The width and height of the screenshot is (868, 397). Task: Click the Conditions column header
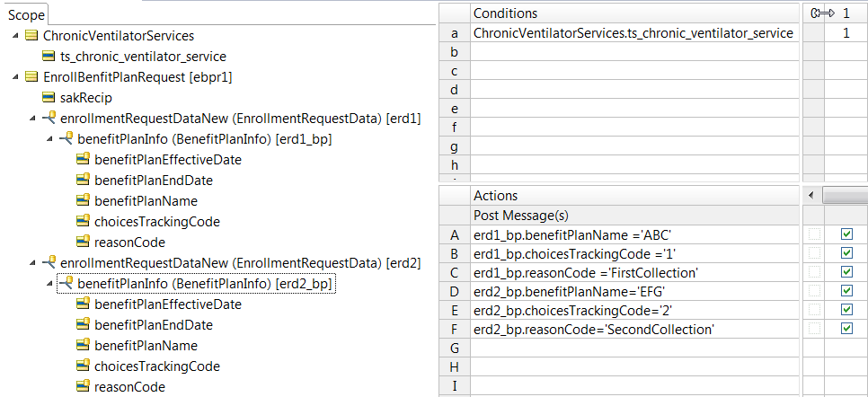(x=635, y=13)
